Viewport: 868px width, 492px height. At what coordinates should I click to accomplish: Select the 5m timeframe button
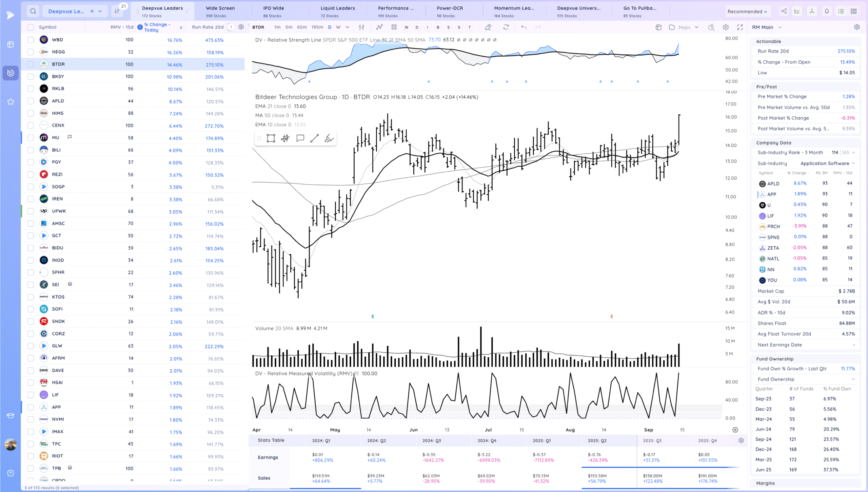[x=289, y=27]
